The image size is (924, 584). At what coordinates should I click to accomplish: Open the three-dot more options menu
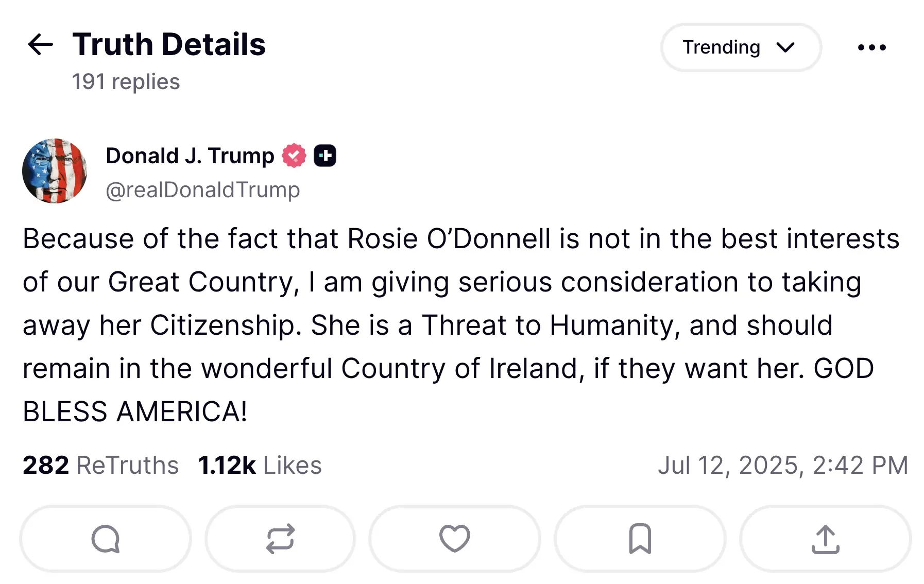(871, 47)
